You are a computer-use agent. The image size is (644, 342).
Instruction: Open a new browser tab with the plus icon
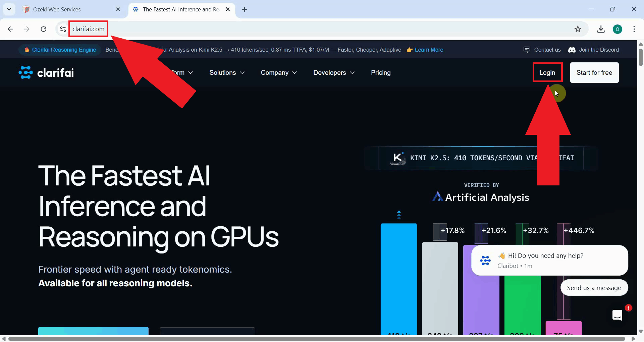[244, 9]
